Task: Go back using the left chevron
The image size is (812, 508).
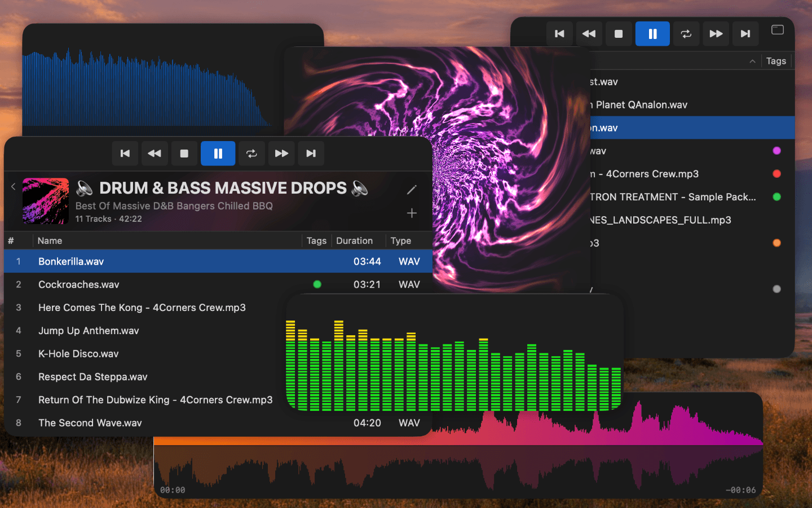Action: [13, 186]
